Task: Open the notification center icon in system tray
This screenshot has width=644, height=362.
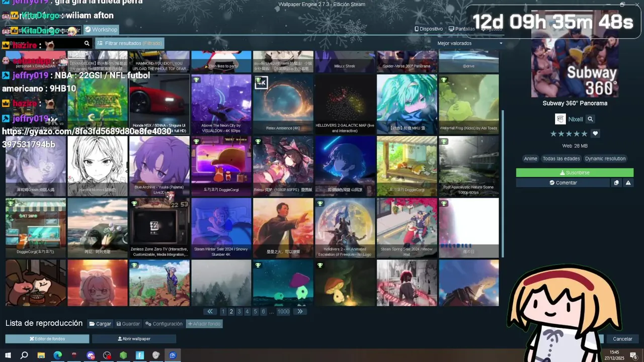Action: pyautogui.click(x=633, y=355)
